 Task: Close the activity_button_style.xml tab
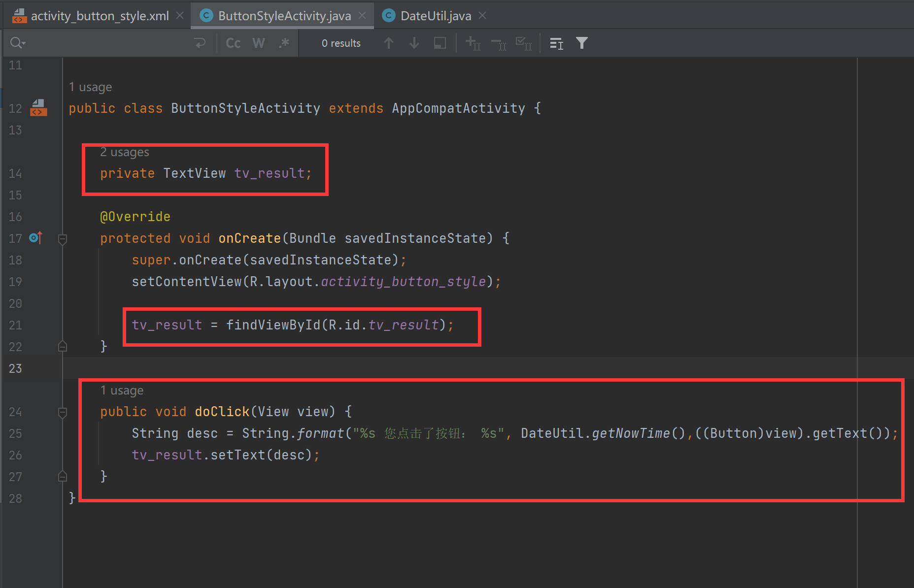pyautogui.click(x=180, y=16)
